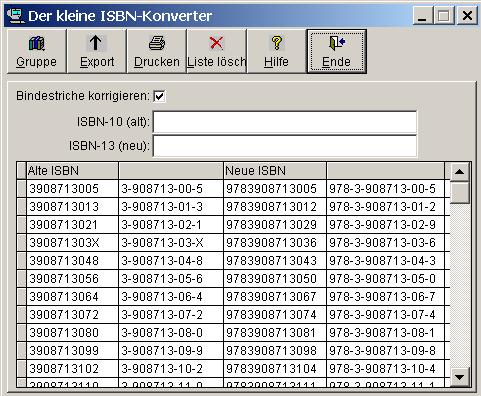Select cell 3908713080
The image size is (481, 396).
[72, 333]
